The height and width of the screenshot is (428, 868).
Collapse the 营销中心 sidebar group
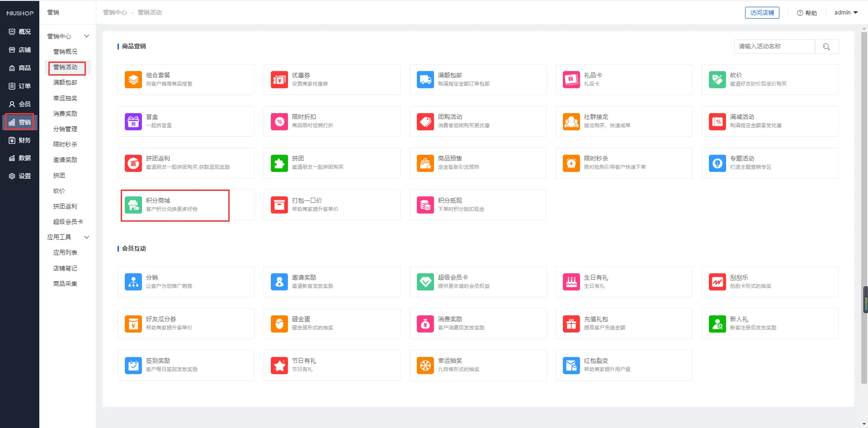point(87,36)
